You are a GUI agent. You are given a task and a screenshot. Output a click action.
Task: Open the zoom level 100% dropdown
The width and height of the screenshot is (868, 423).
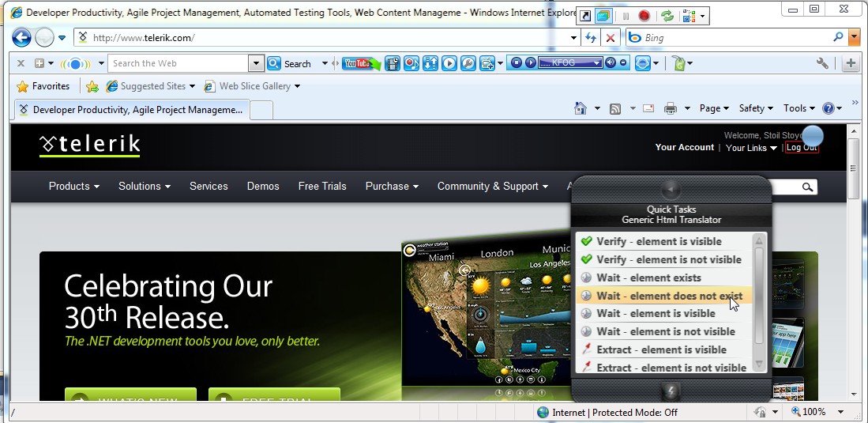[841, 412]
